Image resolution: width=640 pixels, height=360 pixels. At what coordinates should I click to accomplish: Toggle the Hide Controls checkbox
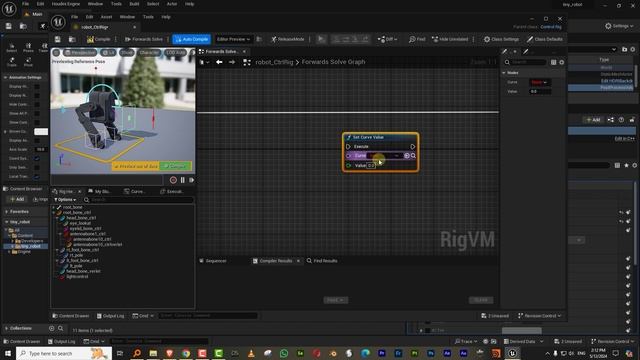37,104
